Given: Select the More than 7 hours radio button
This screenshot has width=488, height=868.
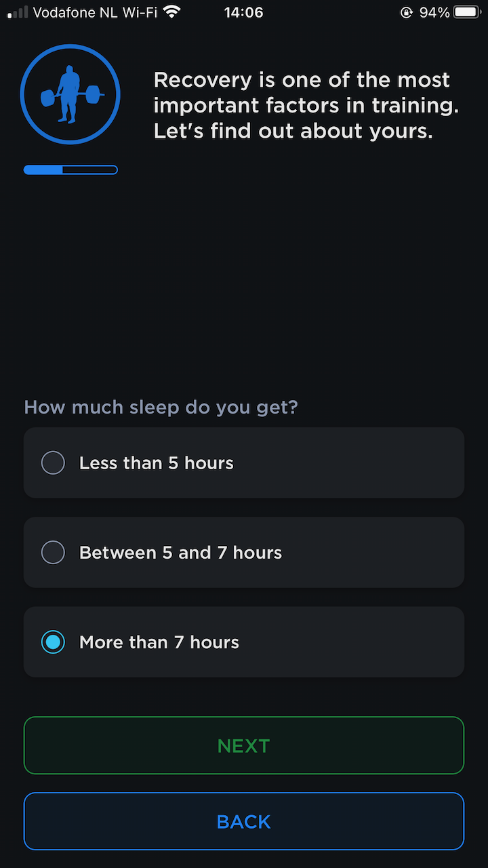Looking at the screenshot, I should 53,642.
